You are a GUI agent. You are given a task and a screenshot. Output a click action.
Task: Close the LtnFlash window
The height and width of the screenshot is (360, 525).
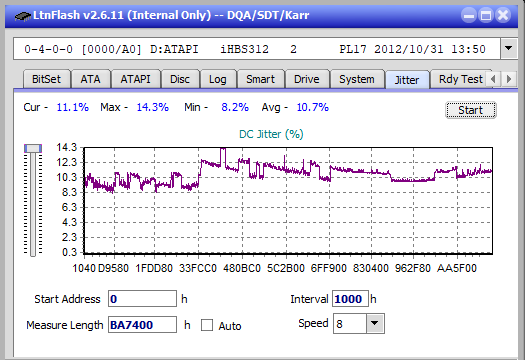(x=503, y=15)
